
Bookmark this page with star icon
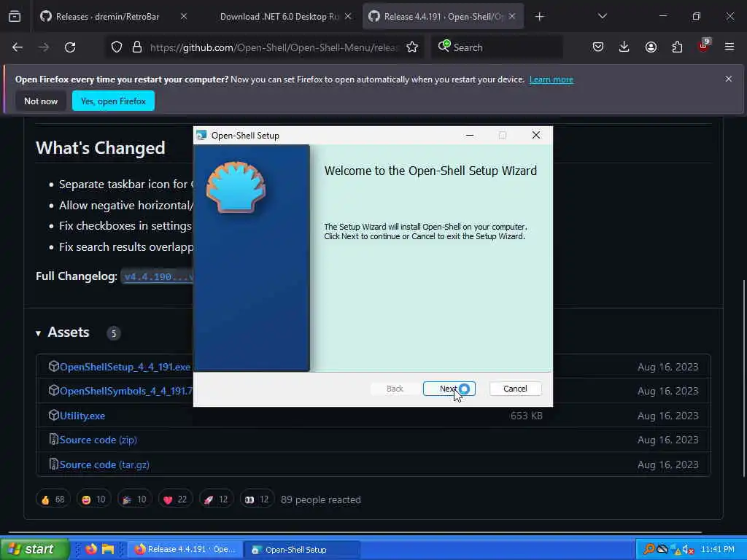click(412, 47)
